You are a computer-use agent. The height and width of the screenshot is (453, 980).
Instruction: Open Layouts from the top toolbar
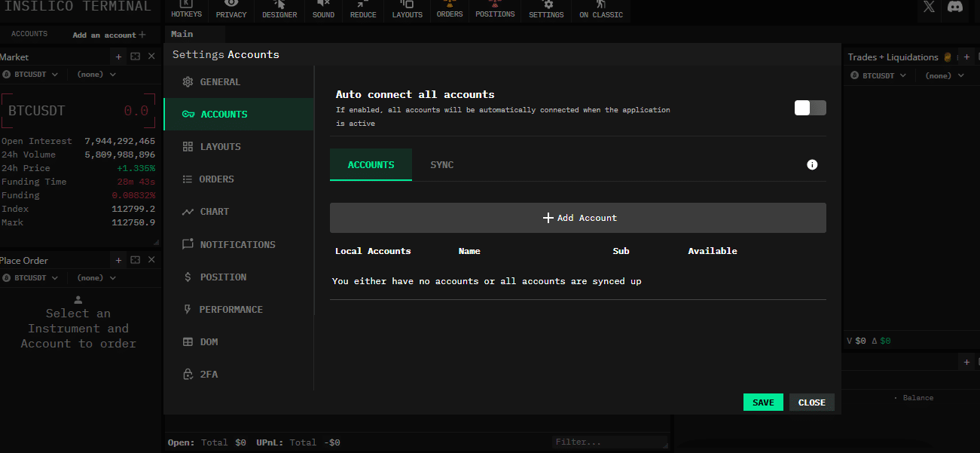tap(408, 10)
